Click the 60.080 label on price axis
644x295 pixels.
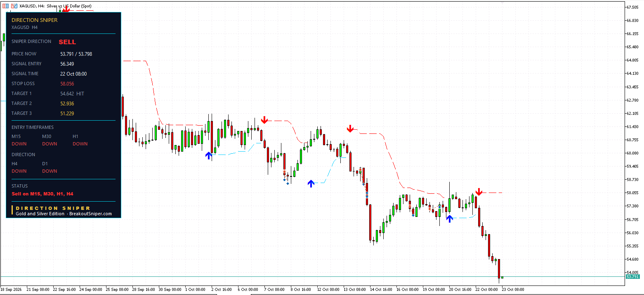[x=632, y=153]
